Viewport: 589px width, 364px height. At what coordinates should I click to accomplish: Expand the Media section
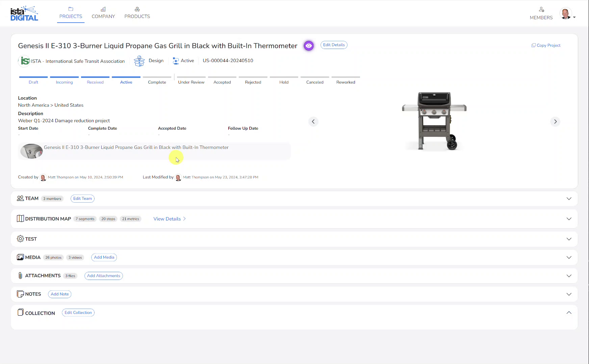(569, 257)
